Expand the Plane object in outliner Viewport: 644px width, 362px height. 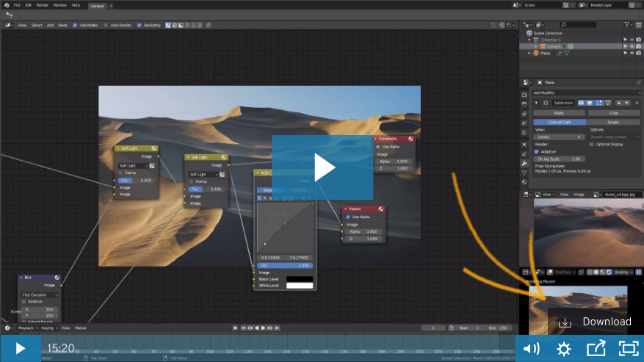pos(529,53)
